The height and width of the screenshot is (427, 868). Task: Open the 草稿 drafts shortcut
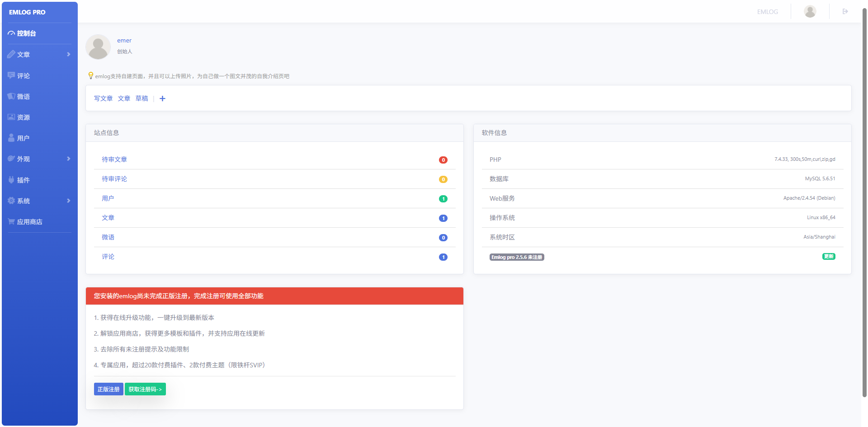(x=142, y=99)
